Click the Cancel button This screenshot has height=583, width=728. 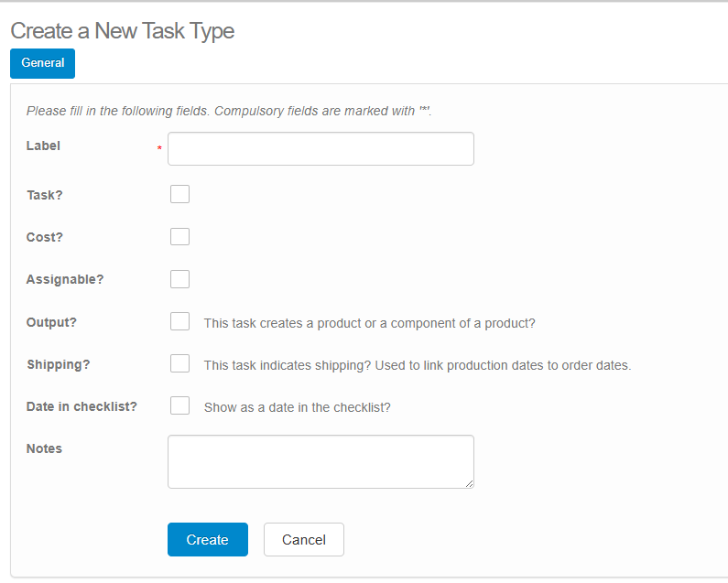click(x=303, y=540)
